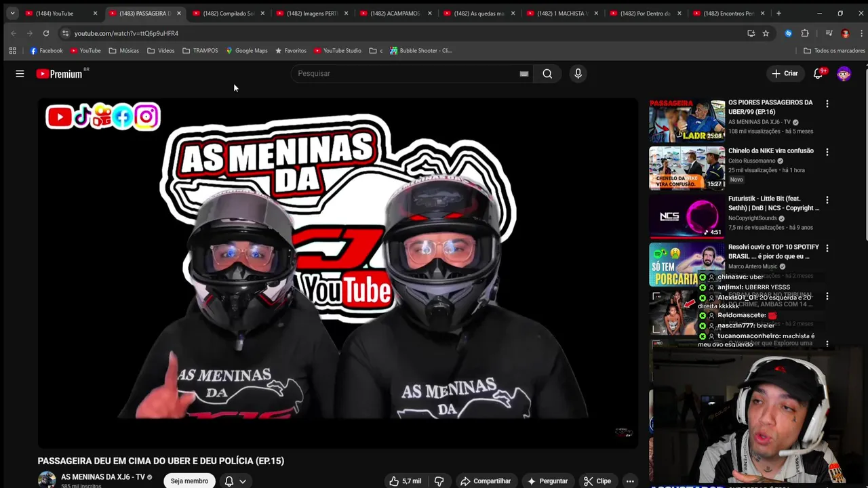Open the Facebook bookmark
868x488 pixels.
(x=46, y=50)
